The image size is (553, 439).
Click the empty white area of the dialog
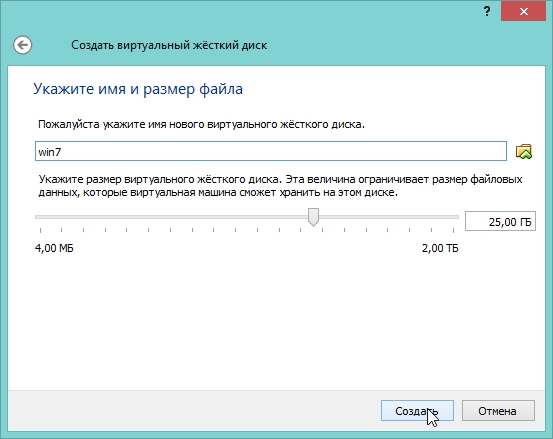tap(275, 321)
